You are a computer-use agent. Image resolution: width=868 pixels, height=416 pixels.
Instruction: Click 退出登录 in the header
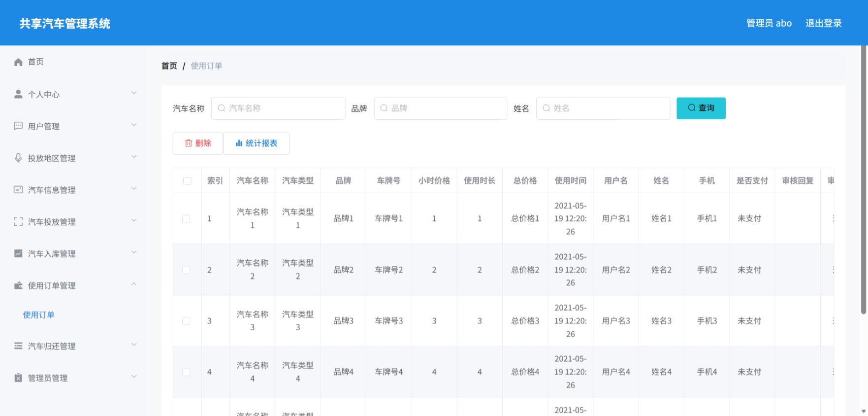(824, 23)
